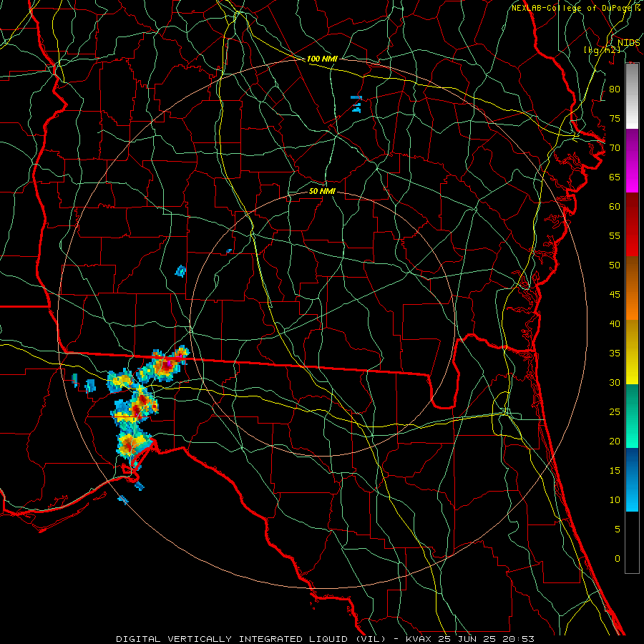Click the "35" value on the color scale

(x=615, y=353)
